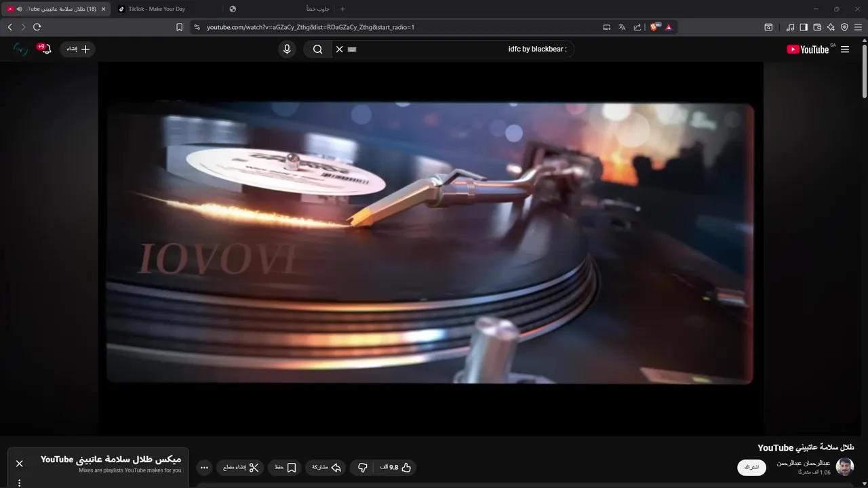868x488 pixels.
Task: Open a new tab with plus button
Action: pos(342,9)
